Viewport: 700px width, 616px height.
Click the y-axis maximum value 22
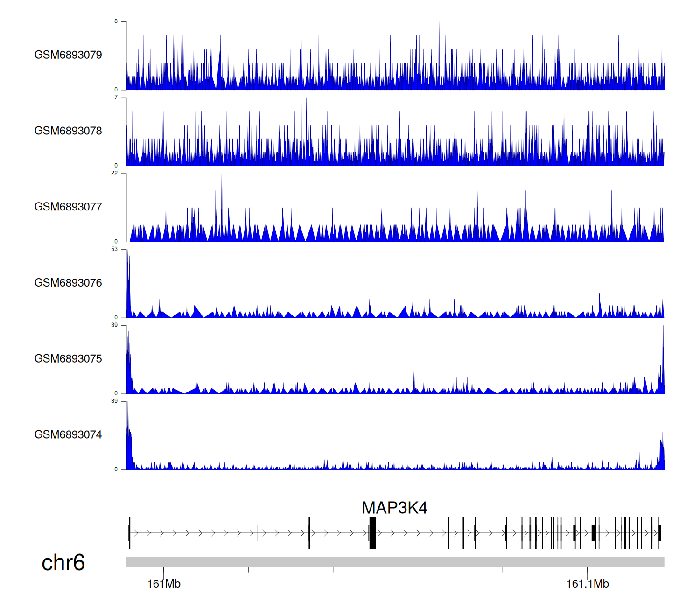coord(114,173)
